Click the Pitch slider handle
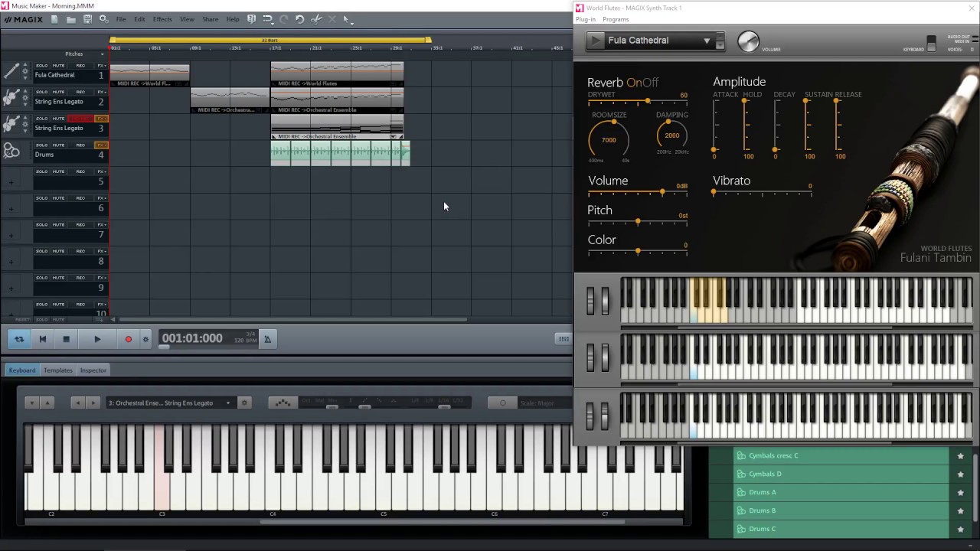980x551 pixels. pos(638,222)
